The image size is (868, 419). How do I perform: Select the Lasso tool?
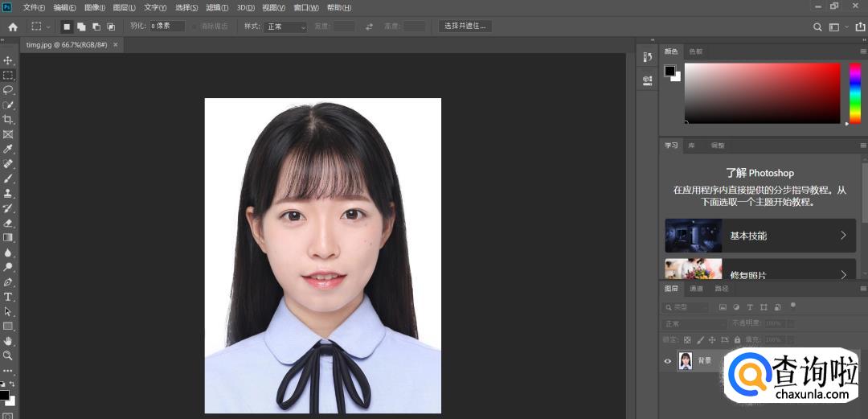pyautogui.click(x=8, y=90)
